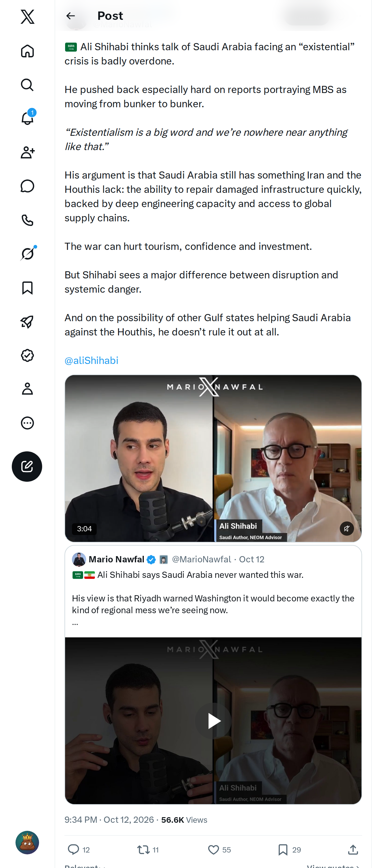Open the Explore search icon
372x868 pixels.
tap(27, 85)
